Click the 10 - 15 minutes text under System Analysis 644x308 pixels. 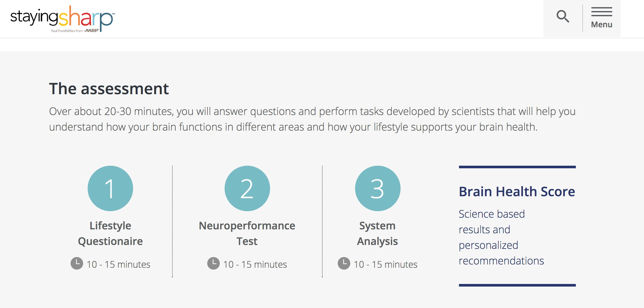(386, 264)
